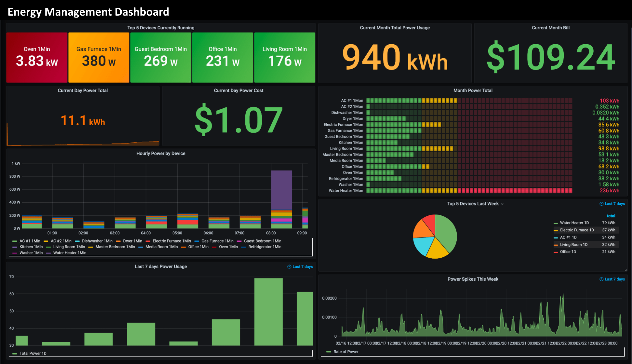Click Last 7 days link in Power Spikes panel
This screenshot has height=364, width=632.
tap(614, 279)
